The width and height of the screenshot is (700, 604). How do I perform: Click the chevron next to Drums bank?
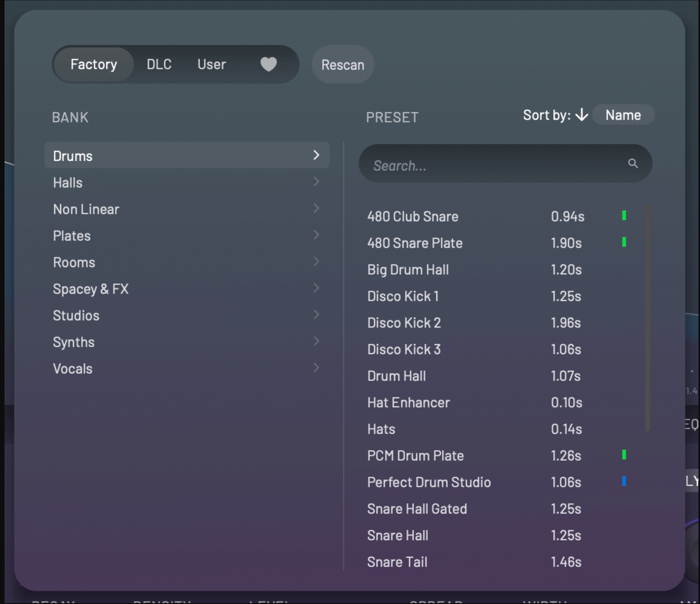point(316,155)
